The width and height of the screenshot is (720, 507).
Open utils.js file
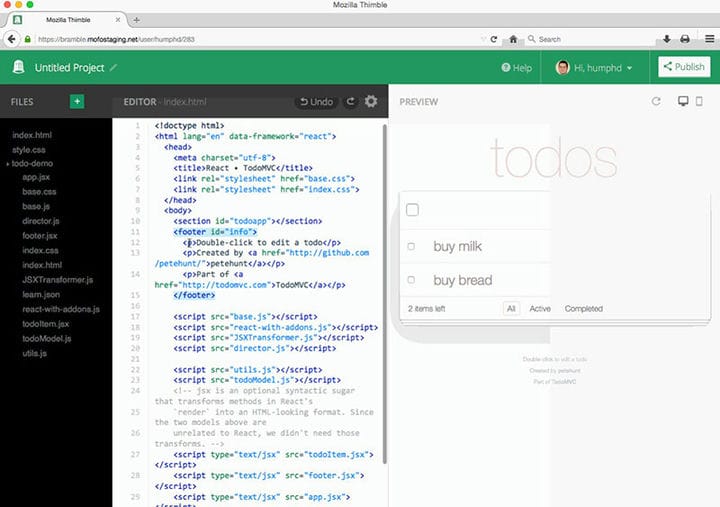point(34,353)
